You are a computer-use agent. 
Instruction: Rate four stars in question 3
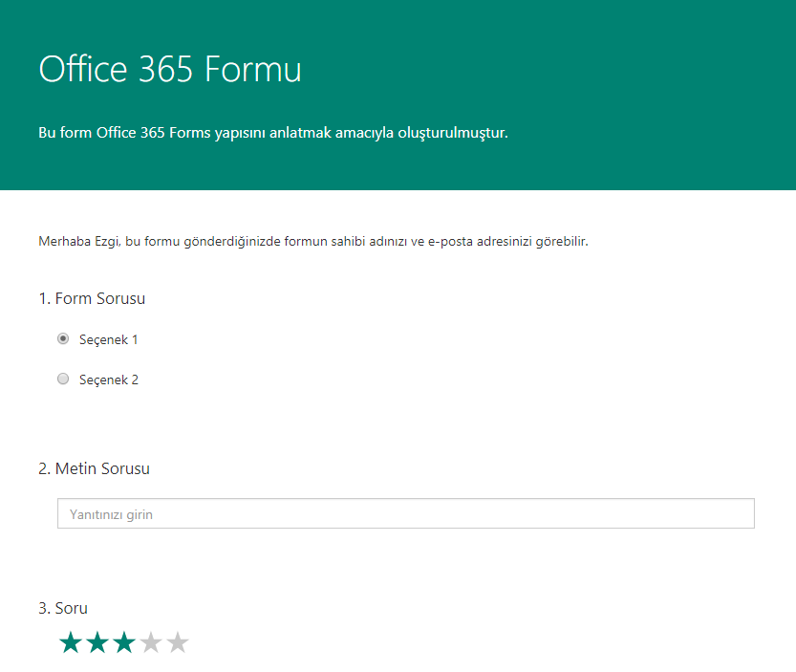[151, 642]
